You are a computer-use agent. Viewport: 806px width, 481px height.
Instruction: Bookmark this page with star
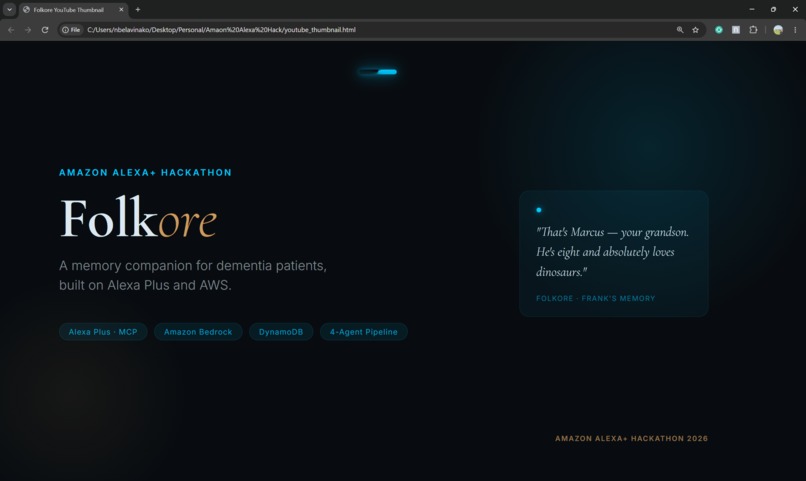[x=695, y=30]
